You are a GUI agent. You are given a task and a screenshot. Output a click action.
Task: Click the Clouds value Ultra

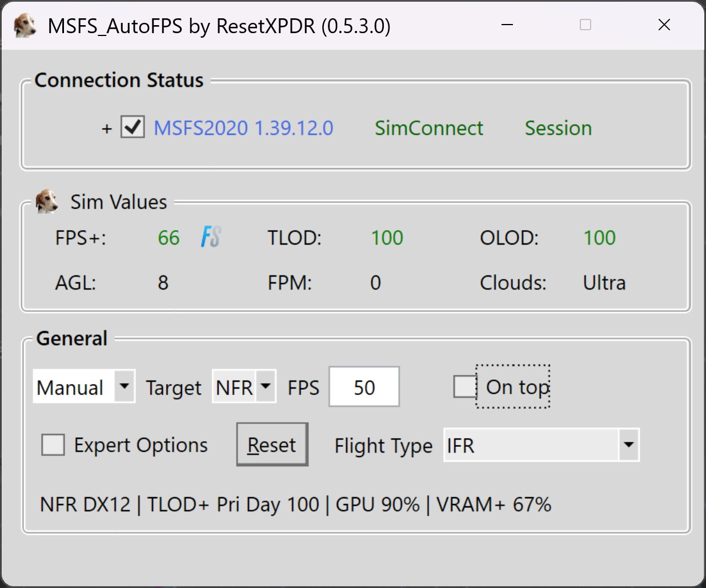pos(604,283)
